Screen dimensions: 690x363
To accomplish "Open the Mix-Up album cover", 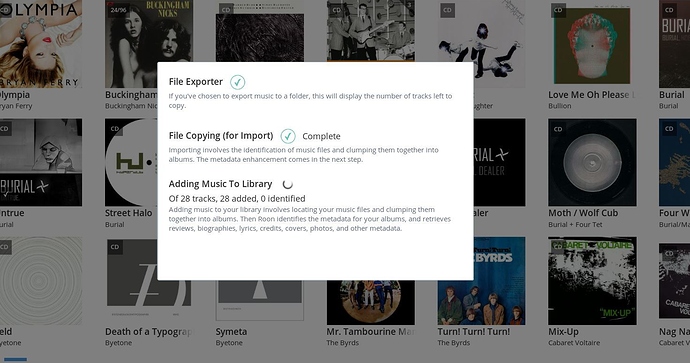I will click(592, 281).
